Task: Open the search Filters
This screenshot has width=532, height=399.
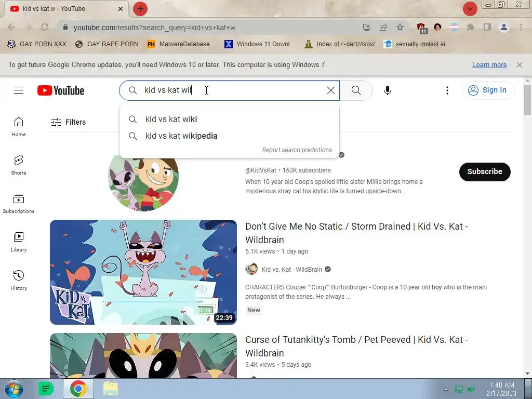Action: pos(69,122)
